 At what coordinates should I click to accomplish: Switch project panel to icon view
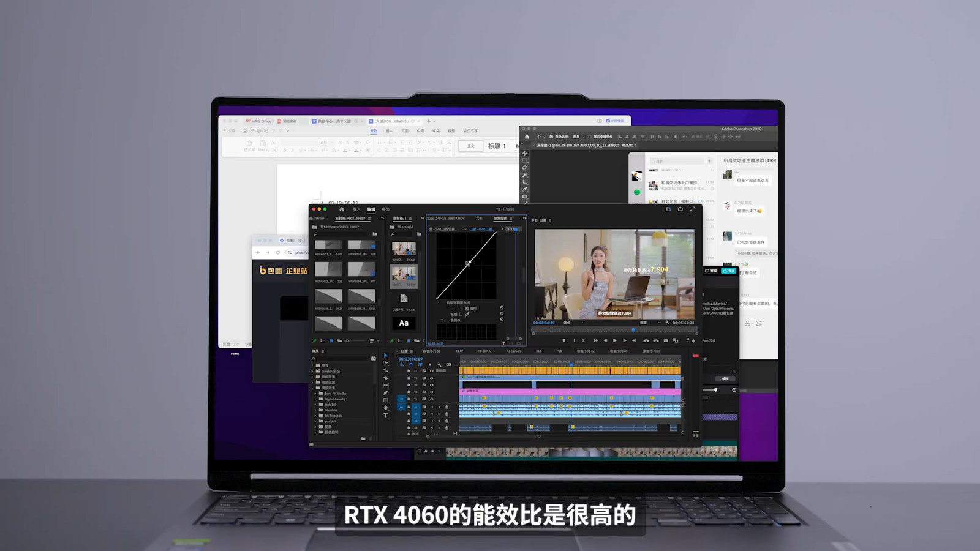[331, 341]
